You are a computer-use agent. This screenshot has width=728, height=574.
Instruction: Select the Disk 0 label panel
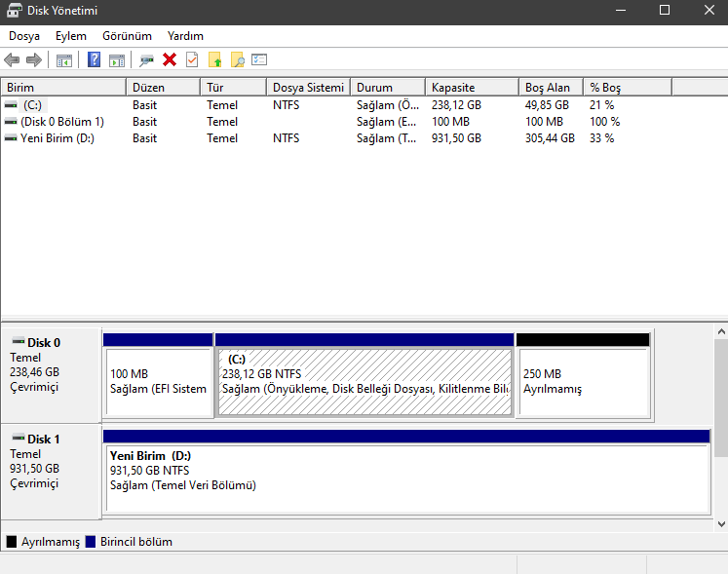(51, 375)
